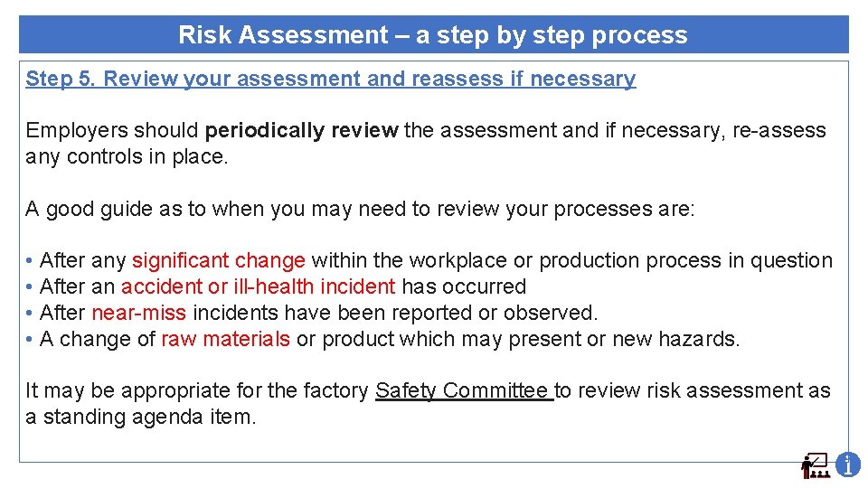The image size is (868, 488).
Task: Click the blue information circle icon
Action: [847, 465]
